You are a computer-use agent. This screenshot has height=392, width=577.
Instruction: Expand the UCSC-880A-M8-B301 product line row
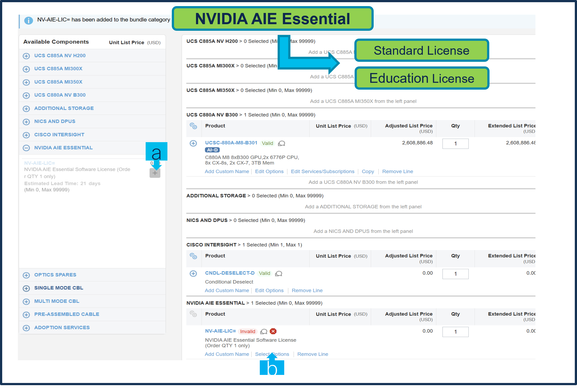click(193, 143)
